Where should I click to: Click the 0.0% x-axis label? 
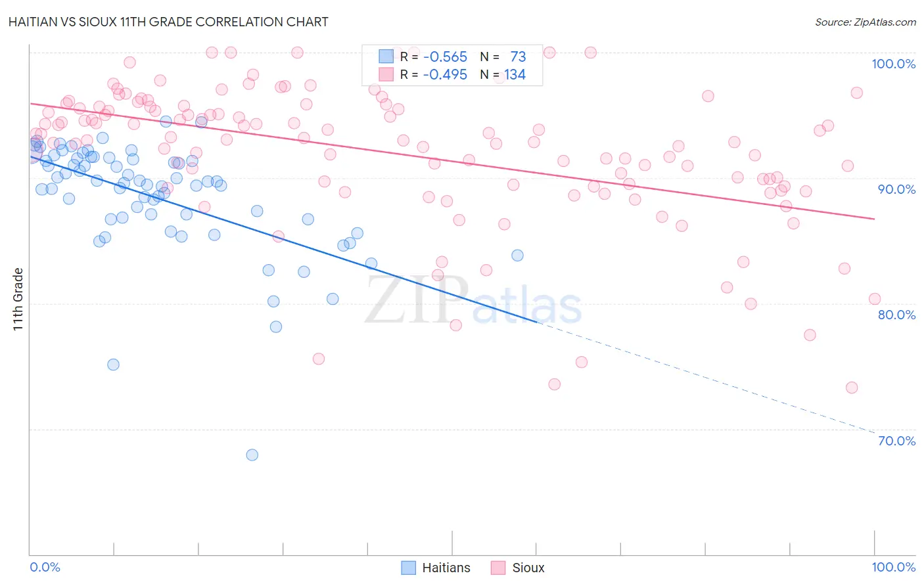click(x=45, y=567)
